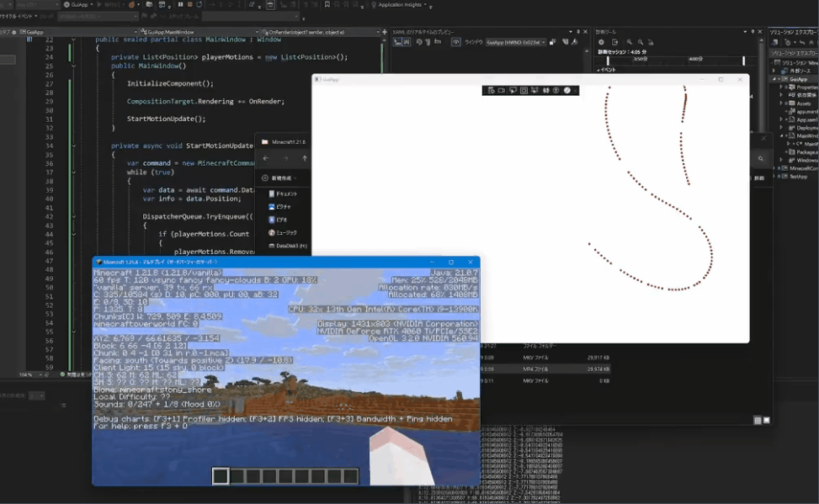Screen dimensions: 819x504
Task: Open 新規作成 menu in File Explorer
Action: pos(279,178)
